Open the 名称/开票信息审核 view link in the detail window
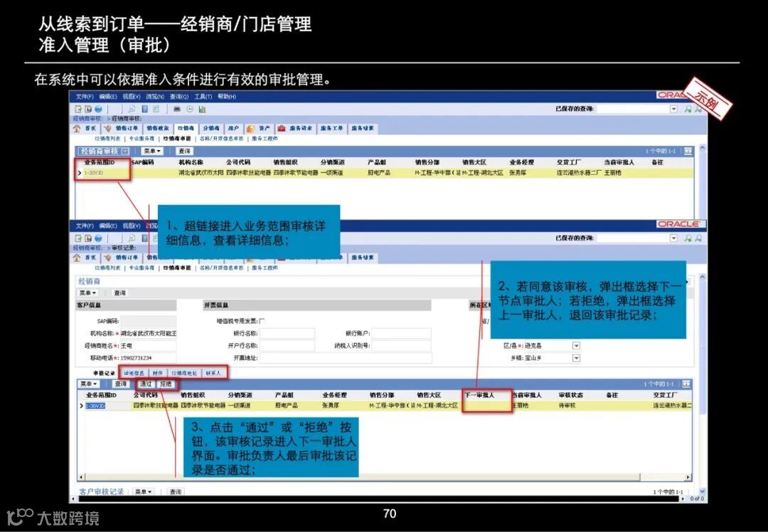The image size is (768, 532). point(221,268)
